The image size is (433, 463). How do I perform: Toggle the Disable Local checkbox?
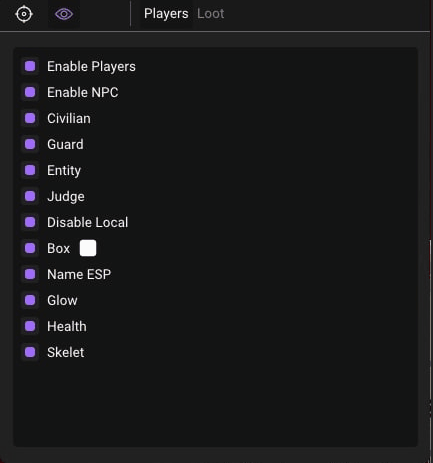point(30,222)
